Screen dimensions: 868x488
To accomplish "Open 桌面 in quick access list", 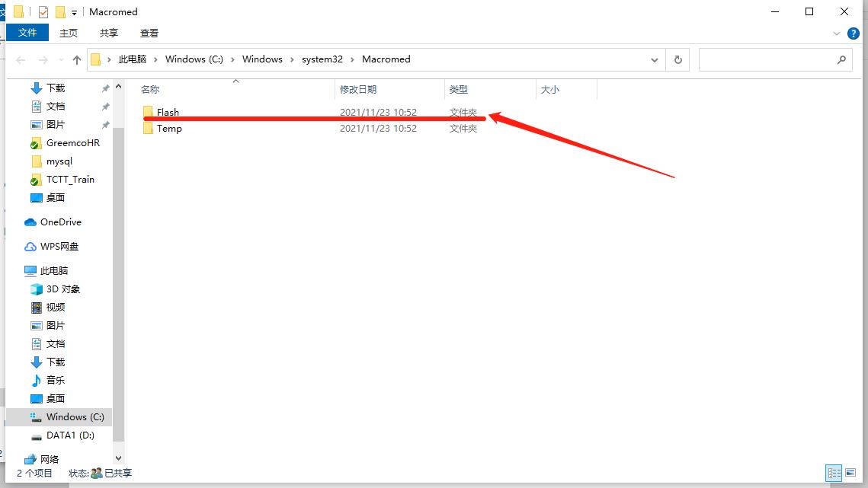I will (56, 197).
